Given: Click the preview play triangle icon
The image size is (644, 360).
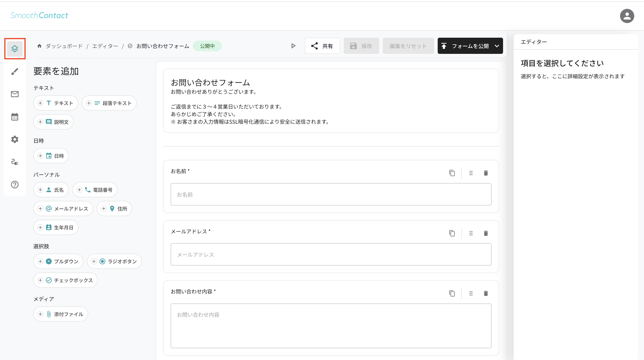Looking at the screenshot, I should click(x=293, y=46).
